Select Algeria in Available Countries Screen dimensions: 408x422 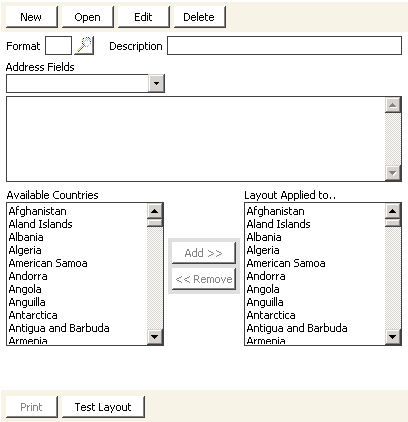(77, 250)
